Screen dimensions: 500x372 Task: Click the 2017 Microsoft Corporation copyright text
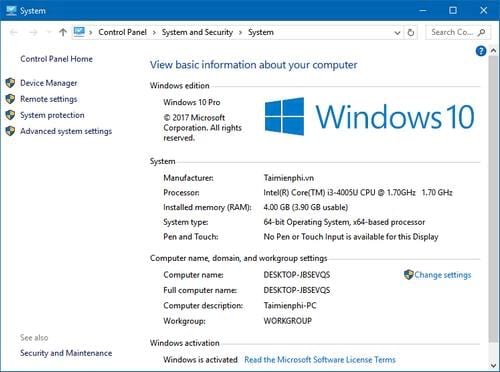[202, 128]
